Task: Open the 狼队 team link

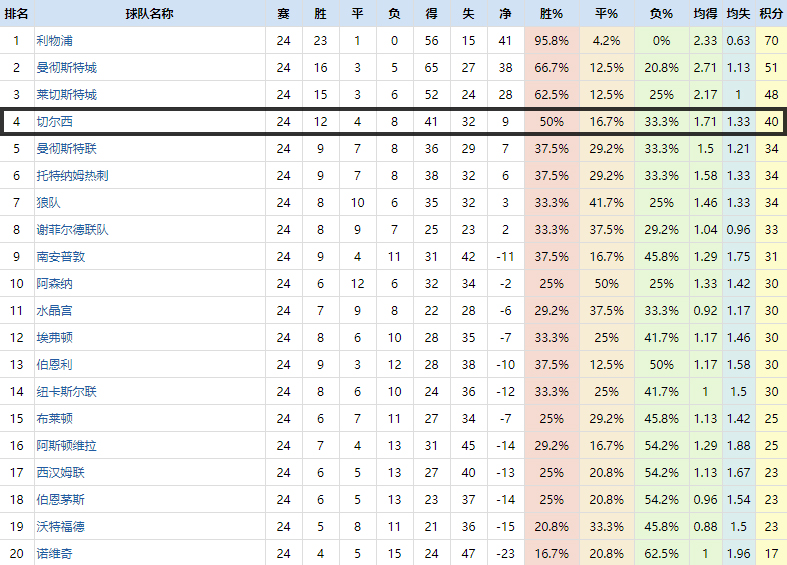Action: pyautogui.click(x=48, y=203)
